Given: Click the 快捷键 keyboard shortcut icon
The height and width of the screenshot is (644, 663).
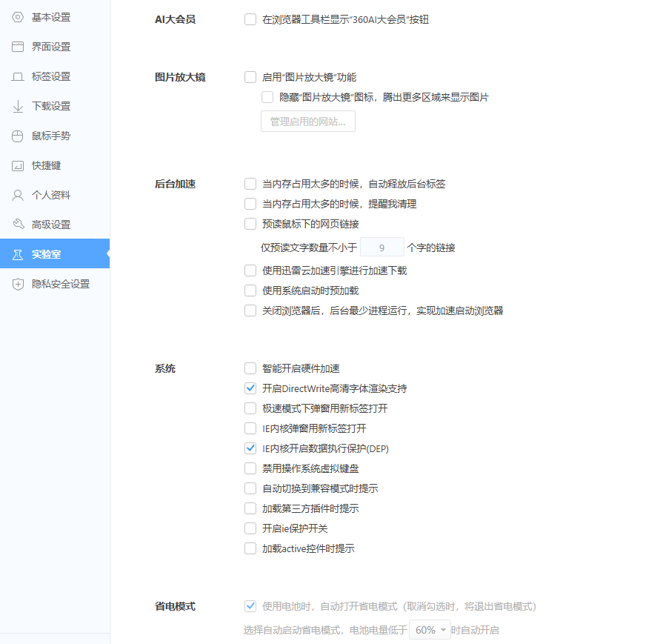Looking at the screenshot, I should (18, 165).
